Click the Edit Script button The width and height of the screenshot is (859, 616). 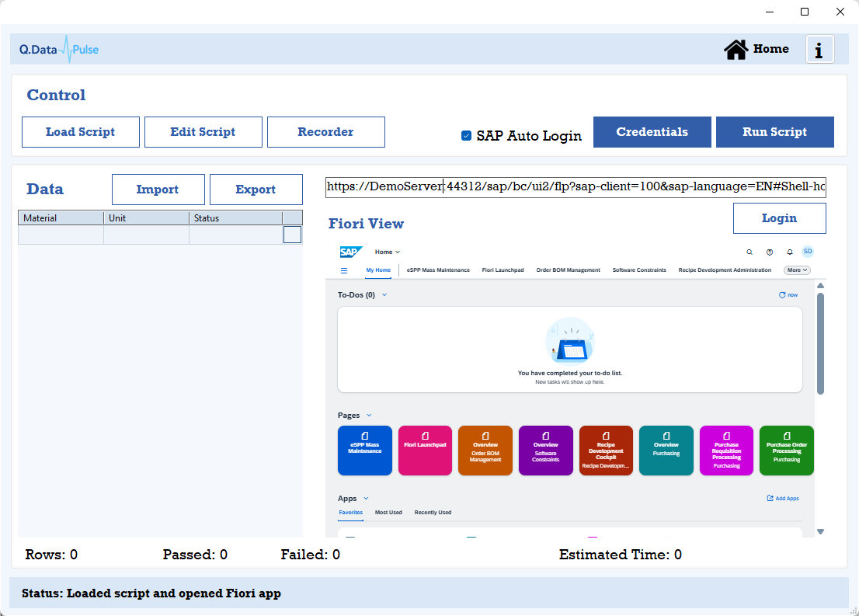(203, 132)
